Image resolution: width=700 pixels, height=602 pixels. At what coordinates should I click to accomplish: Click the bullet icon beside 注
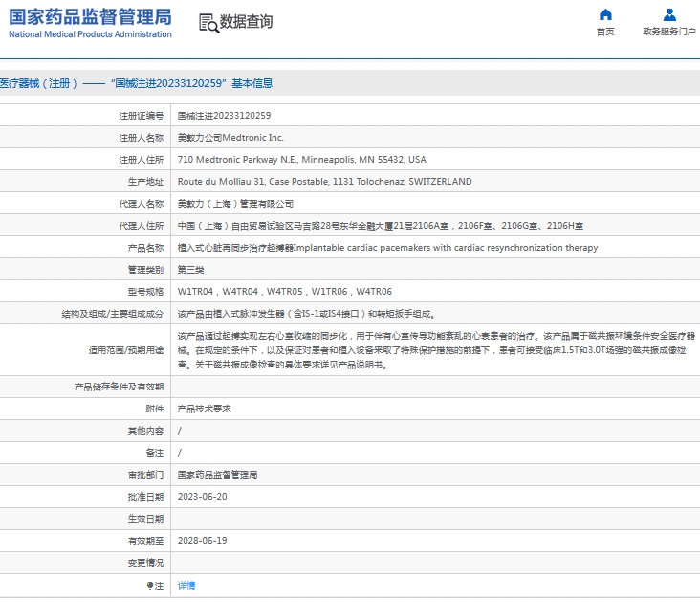click(x=150, y=586)
